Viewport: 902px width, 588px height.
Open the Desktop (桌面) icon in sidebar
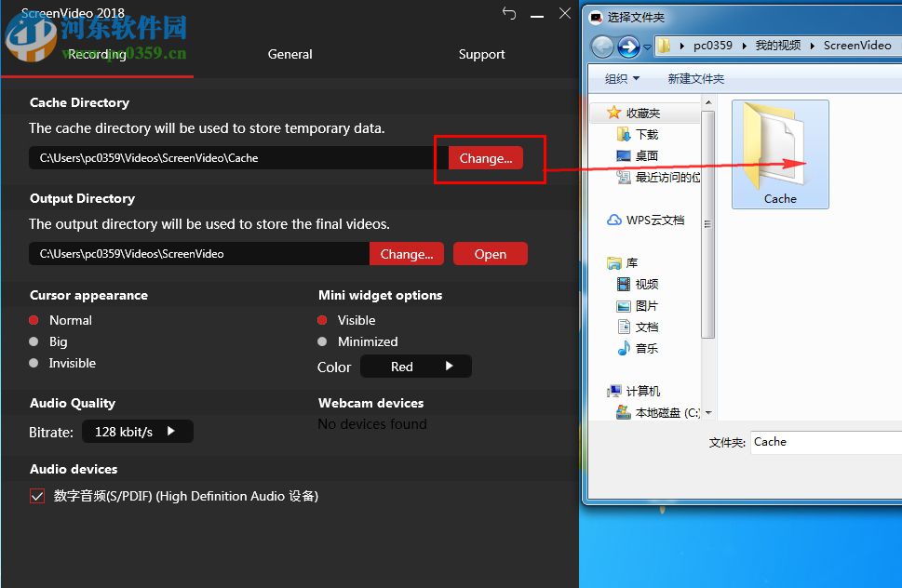click(x=623, y=155)
